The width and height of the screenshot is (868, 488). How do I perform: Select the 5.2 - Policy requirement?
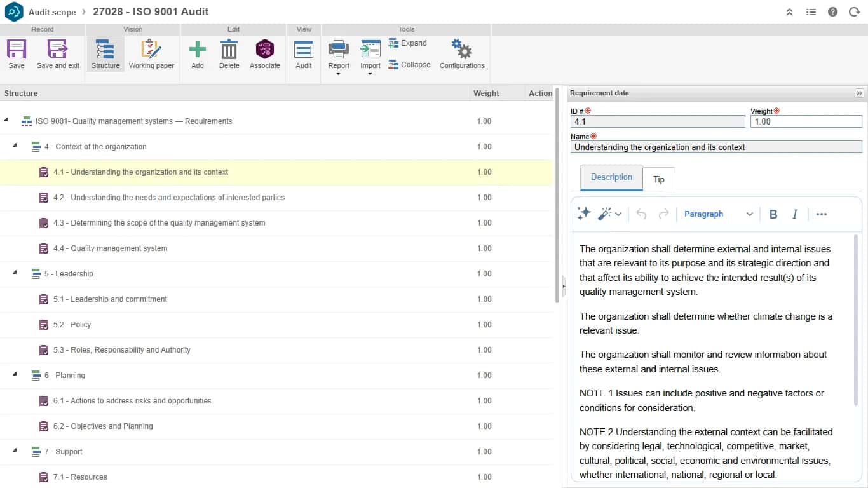pos(276,325)
